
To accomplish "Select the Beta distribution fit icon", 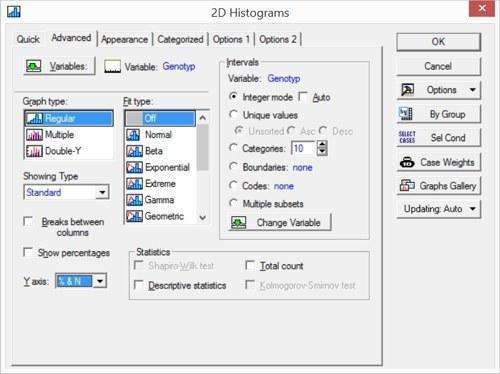I will click(x=134, y=151).
